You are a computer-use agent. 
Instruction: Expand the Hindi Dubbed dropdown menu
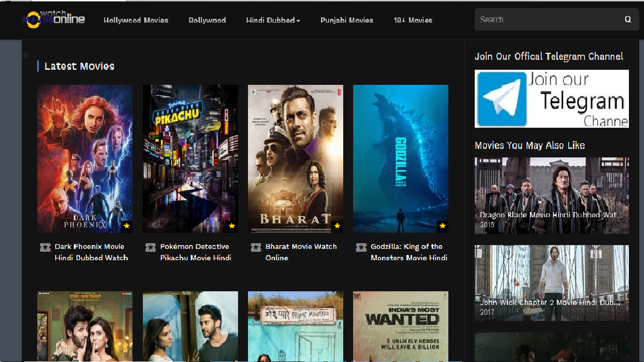pos(273,20)
